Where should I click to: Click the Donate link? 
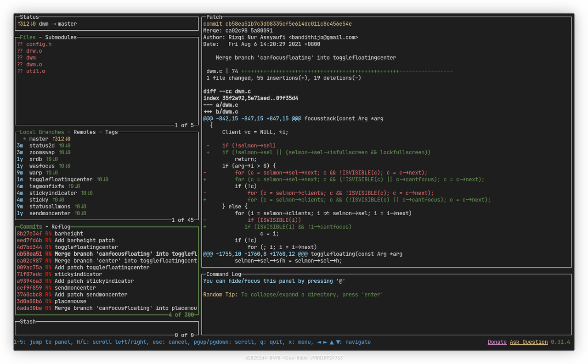(497, 342)
